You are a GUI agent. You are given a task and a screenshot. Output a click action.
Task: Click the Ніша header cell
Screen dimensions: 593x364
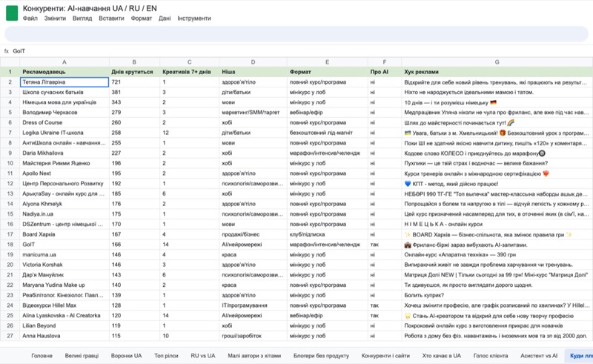(x=253, y=72)
